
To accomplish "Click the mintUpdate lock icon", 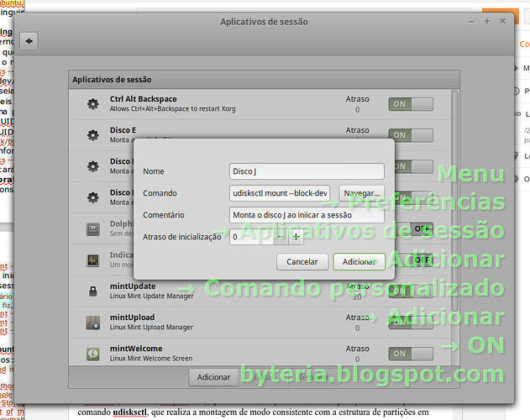I will click(93, 291).
